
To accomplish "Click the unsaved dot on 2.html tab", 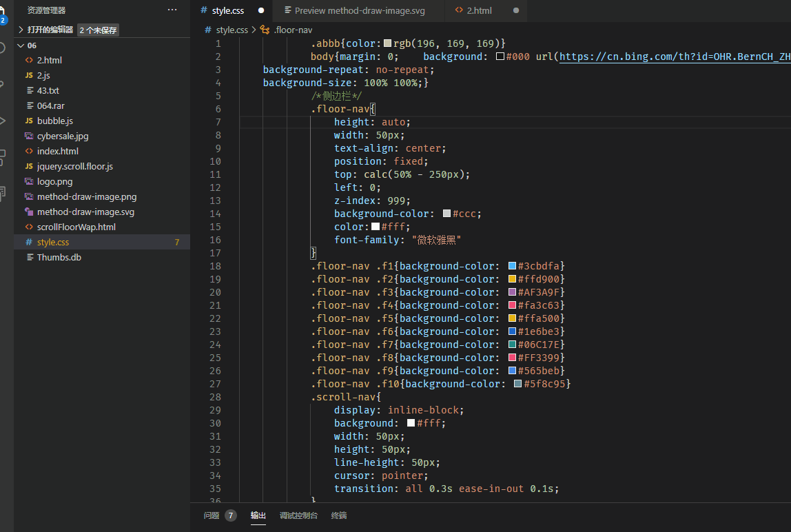I will [x=515, y=10].
